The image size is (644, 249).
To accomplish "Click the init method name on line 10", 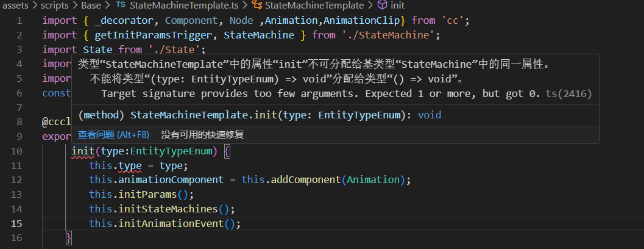I will pyautogui.click(x=83, y=151).
